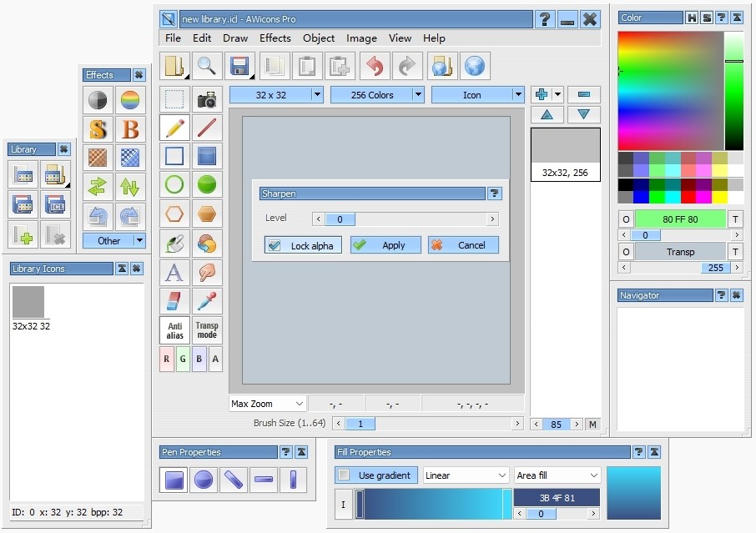Open the 256 Colors dropdown

tap(377, 94)
